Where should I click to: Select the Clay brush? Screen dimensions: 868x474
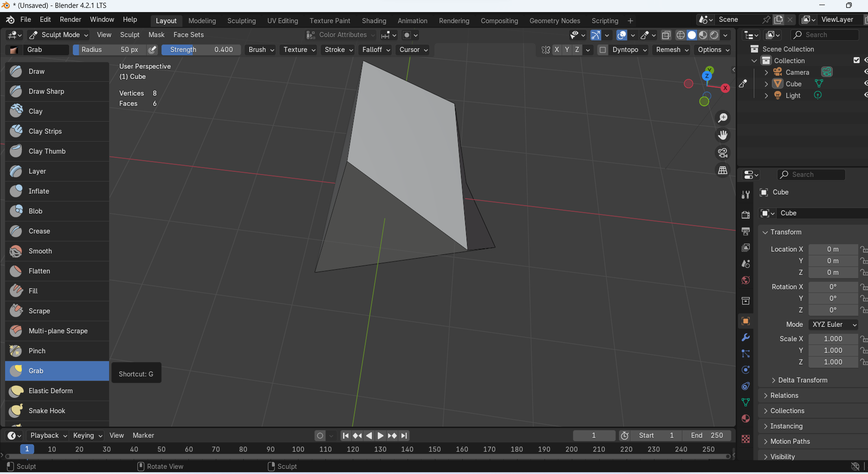pos(57,111)
